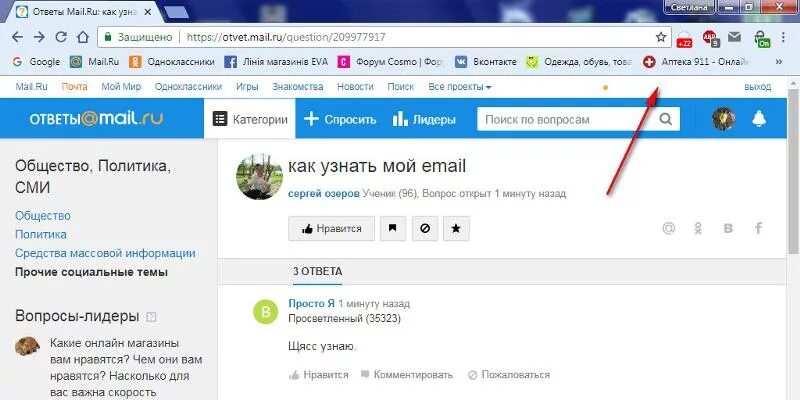Reload the page with the refresh icon
The image size is (800, 400).
point(61,37)
